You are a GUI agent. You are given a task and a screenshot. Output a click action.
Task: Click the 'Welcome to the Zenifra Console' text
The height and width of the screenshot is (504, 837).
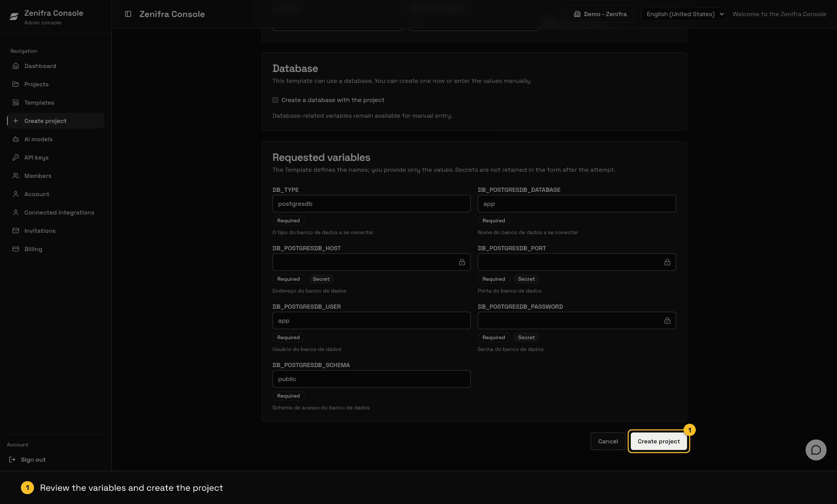point(779,14)
